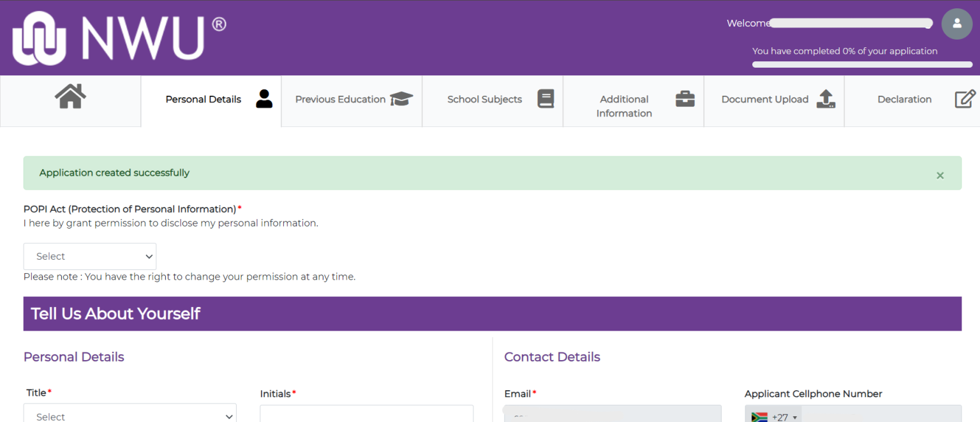Switch to the Previous Education tab
This screenshot has width=980, height=422.
(340, 99)
